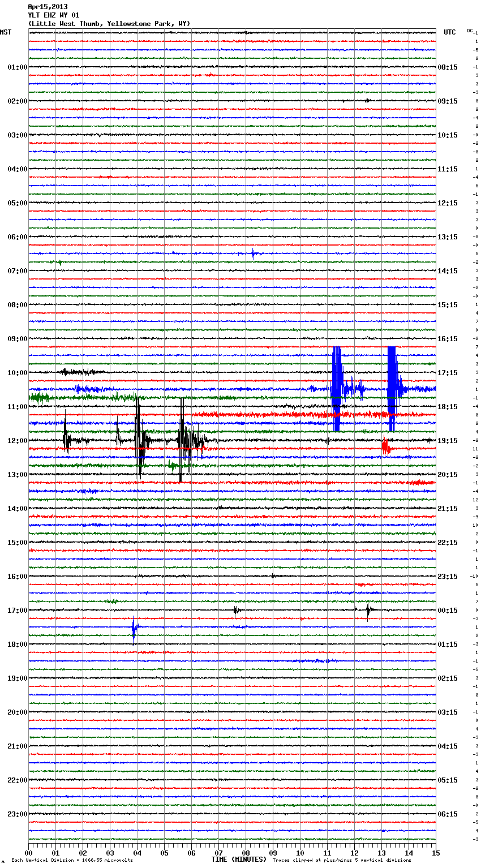
Task: Click the 18:15 UTC time label
Action: [448, 407]
